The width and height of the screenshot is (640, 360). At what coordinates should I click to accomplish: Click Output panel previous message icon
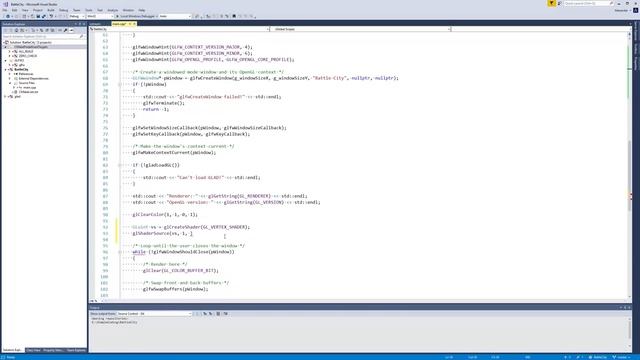pos(205,314)
